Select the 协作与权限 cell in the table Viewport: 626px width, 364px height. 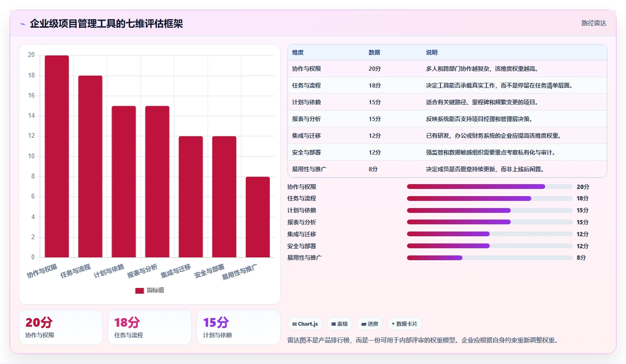click(307, 69)
